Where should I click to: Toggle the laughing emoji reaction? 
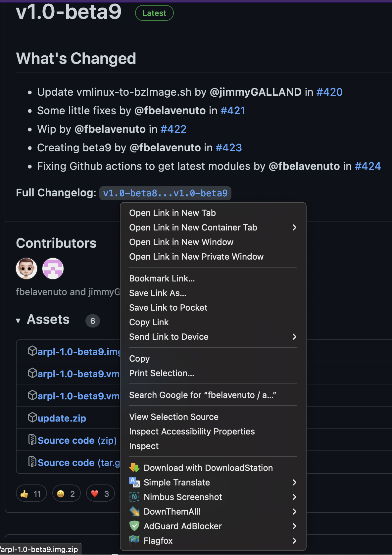(66, 494)
